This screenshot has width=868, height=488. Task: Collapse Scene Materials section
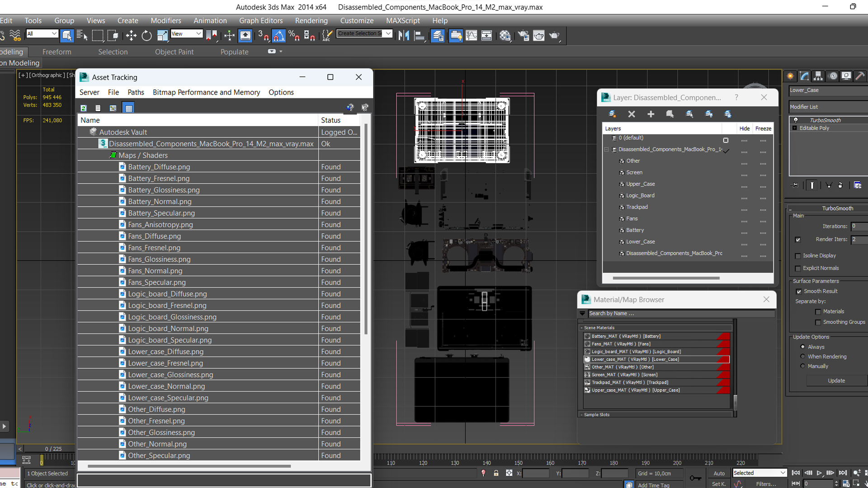point(581,328)
